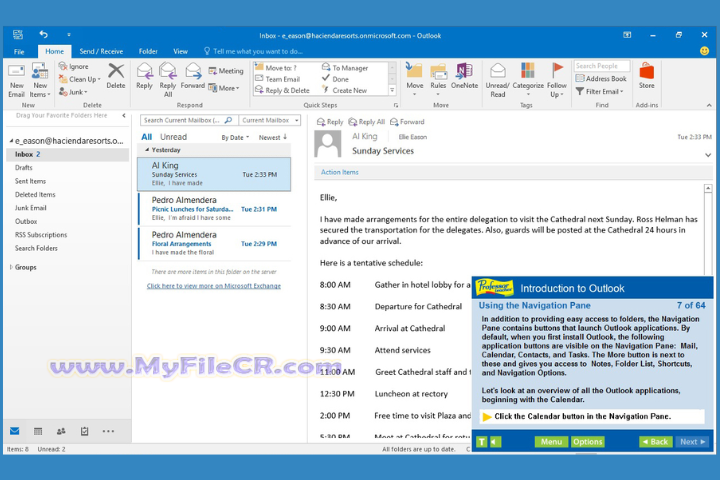
Task: Delete the selected message with X icon
Action: click(x=116, y=71)
